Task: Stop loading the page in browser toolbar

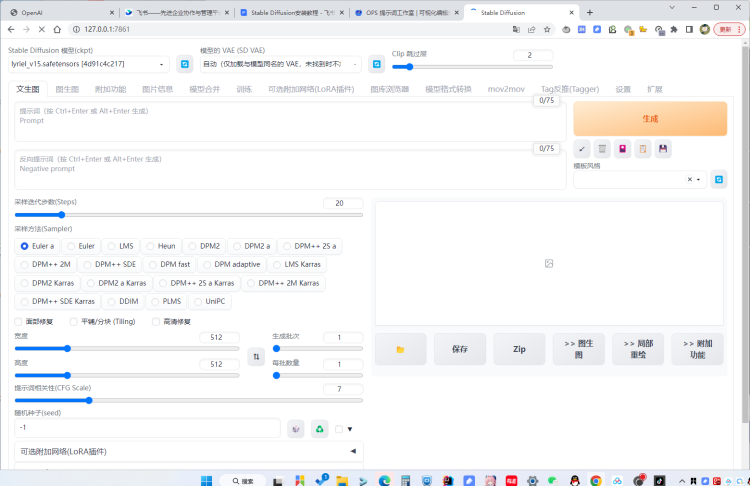Action: [42, 29]
